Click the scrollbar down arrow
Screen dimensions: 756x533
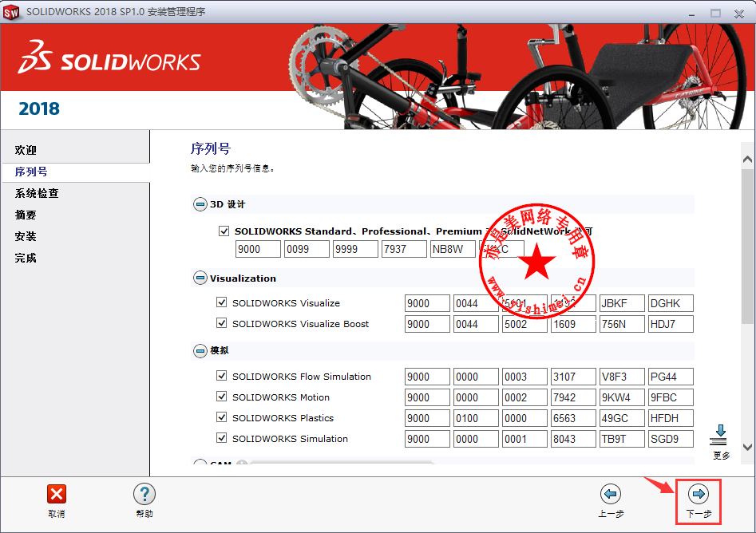(x=747, y=447)
